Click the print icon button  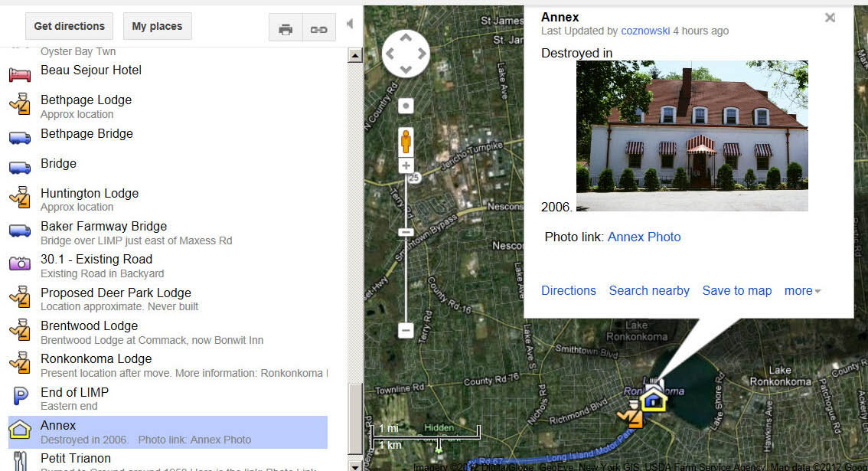click(x=286, y=28)
